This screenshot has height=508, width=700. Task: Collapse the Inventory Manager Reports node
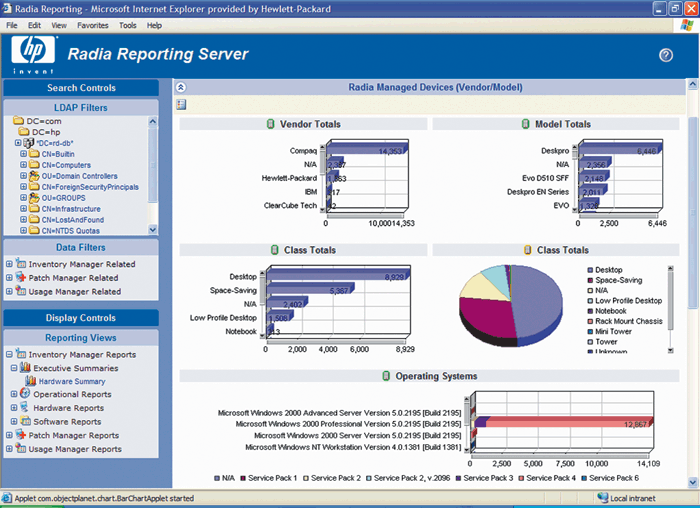(9, 354)
